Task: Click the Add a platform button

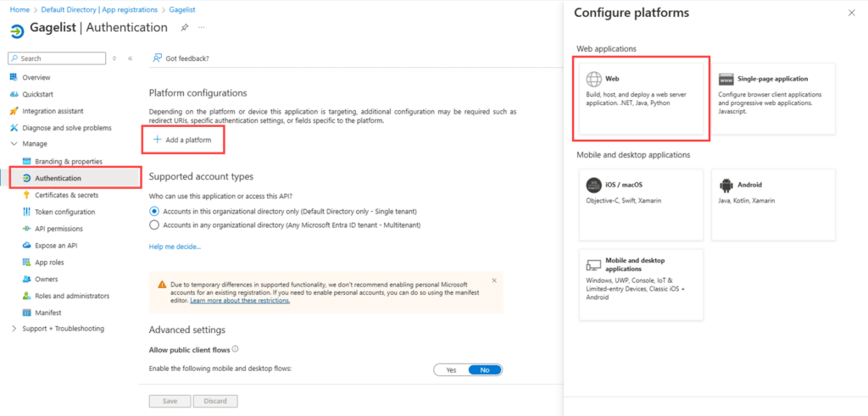Action: click(x=182, y=139)
